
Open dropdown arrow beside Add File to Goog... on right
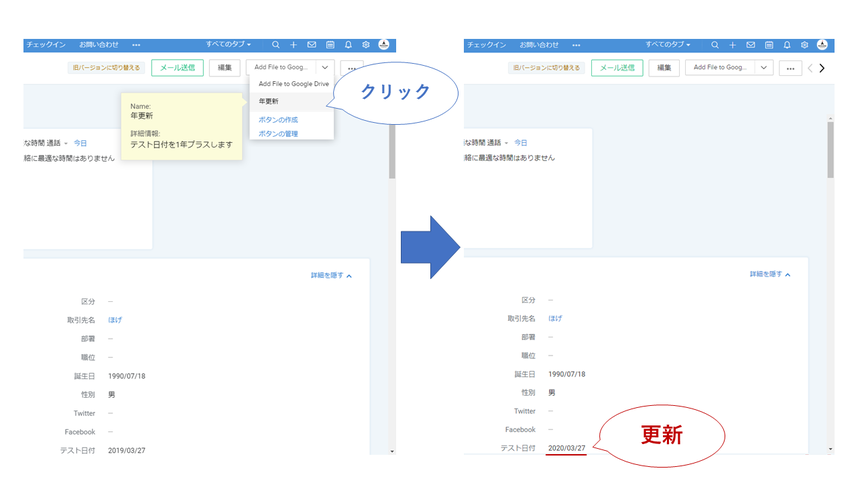tap(763, 68)
